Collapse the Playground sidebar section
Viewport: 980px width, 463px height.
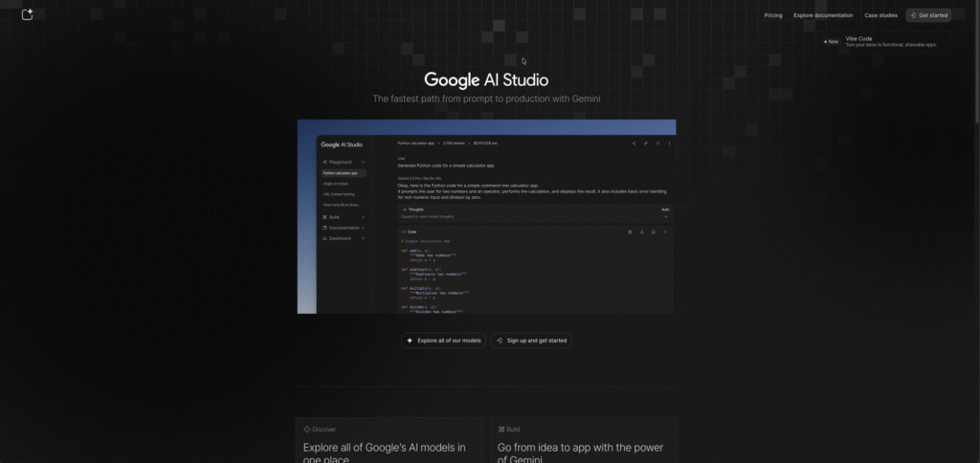pos(363,162)
